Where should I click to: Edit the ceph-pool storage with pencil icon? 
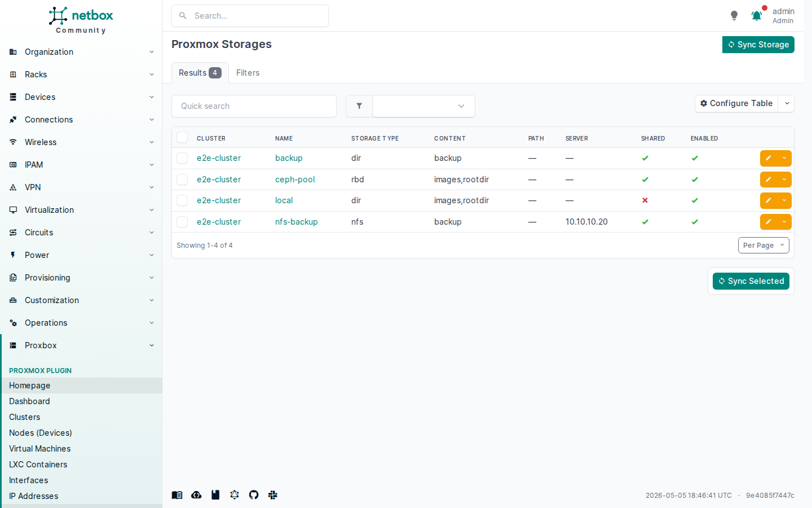tap(769, 179)
